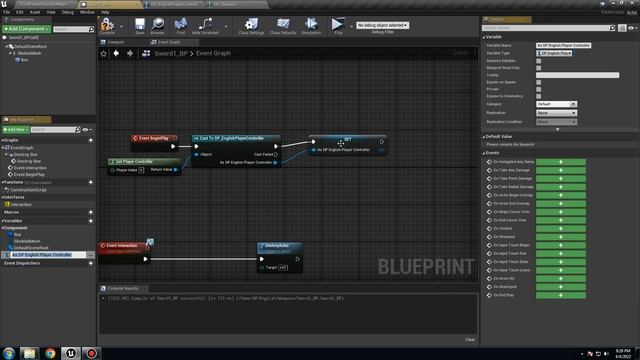Click the Unreal Engine taskbar icon
Screen dimensions: 640x360
[x=71, y=353]
